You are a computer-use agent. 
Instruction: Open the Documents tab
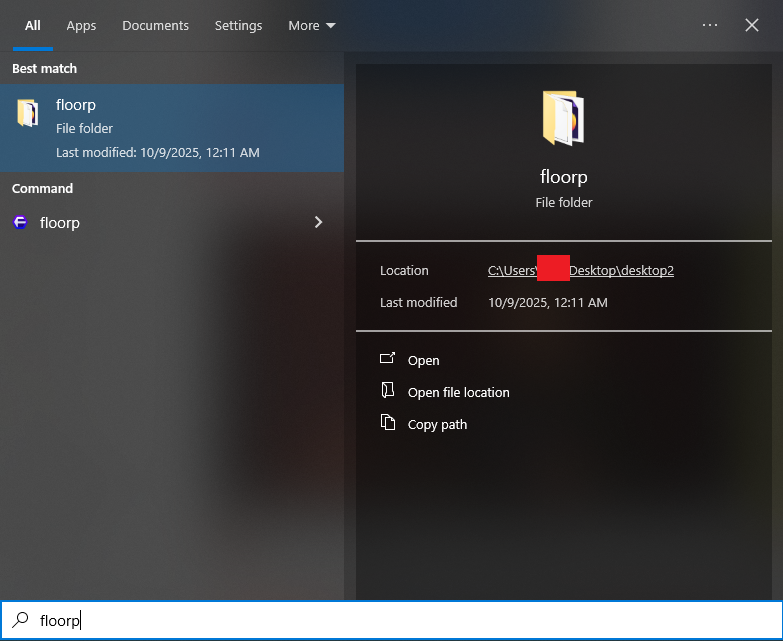[155, 25]
